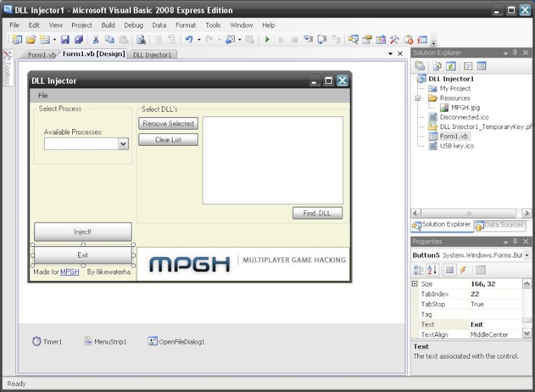Screen dimensions: 535x392
Task: Pin the Properties panel
Action: click(515, 241)
